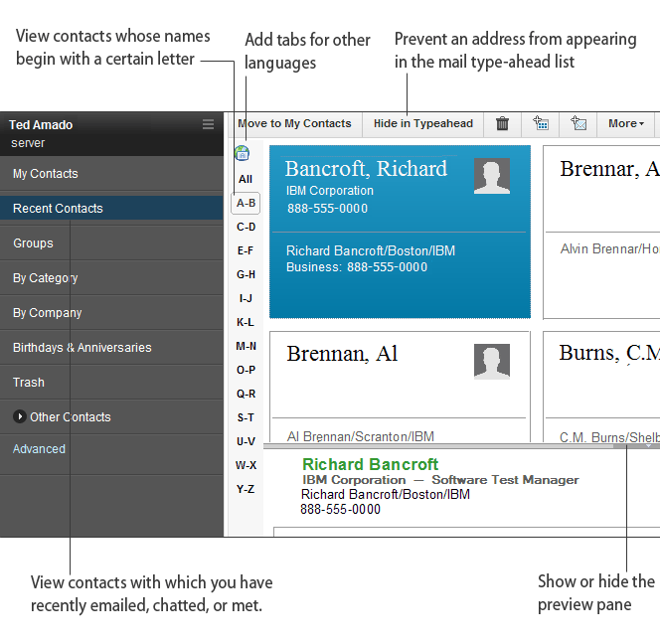
Task: Open the Trash folder
Action: (111, 383)
